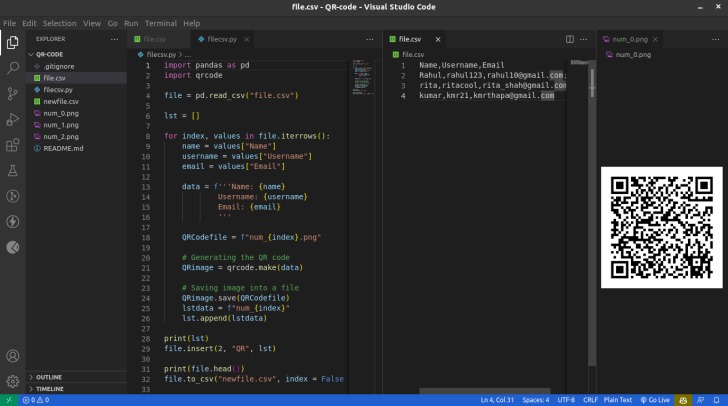Open the Help menu
The width and height of the screenshot is (728, 406).
(x=191, y=23)
